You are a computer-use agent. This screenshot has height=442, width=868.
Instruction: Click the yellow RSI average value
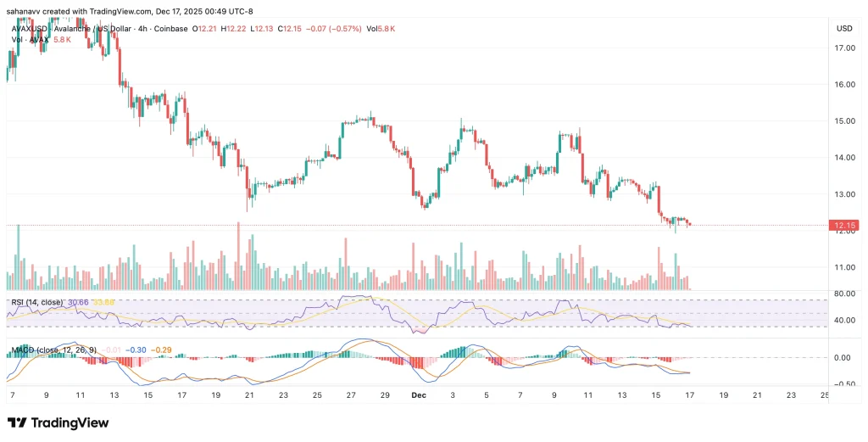coord(103,302)
